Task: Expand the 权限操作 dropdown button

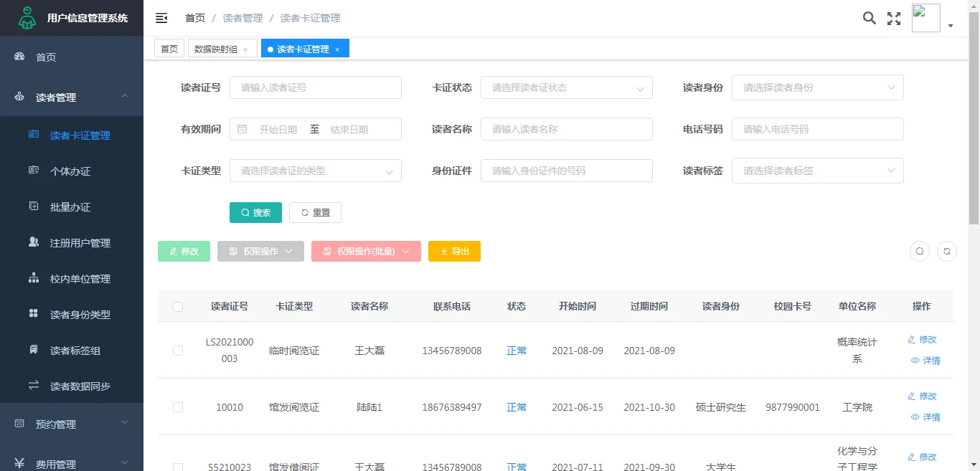Action: pyautogui.click(x=260, y=252)
